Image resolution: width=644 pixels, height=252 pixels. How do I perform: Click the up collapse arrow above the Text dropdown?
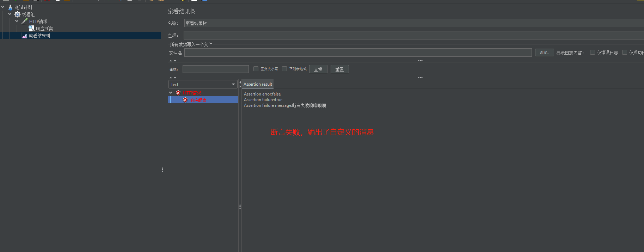[x=171, y=78]
